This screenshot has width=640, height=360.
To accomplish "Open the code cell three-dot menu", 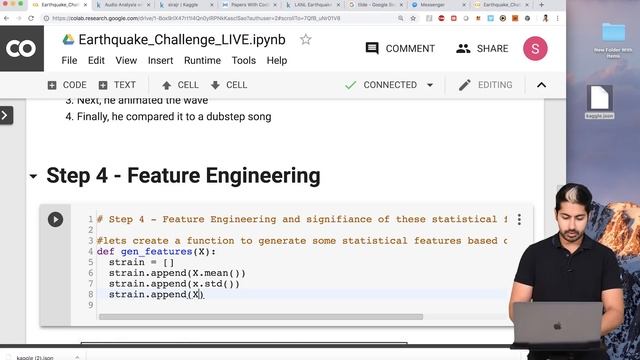I will coord(519,220).
